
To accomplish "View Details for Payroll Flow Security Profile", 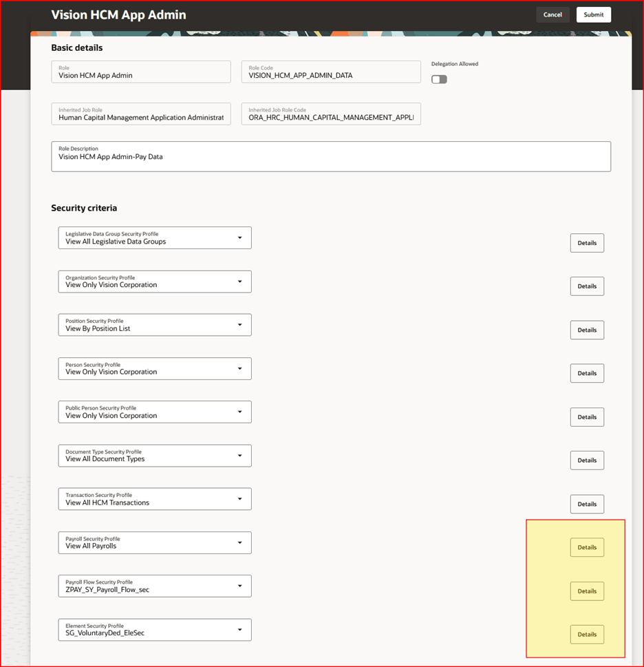I will [x=587, y=591].
